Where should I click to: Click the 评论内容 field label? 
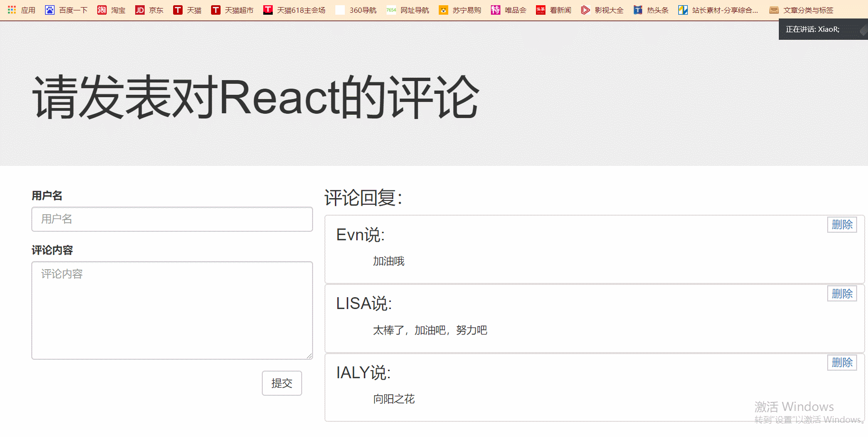[x=52, y=250]
